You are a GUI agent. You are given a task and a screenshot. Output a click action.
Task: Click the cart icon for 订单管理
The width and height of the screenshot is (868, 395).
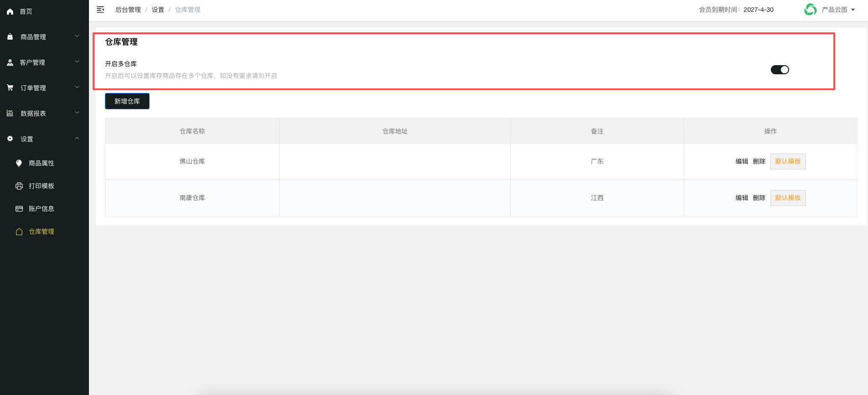pos(10,87)
